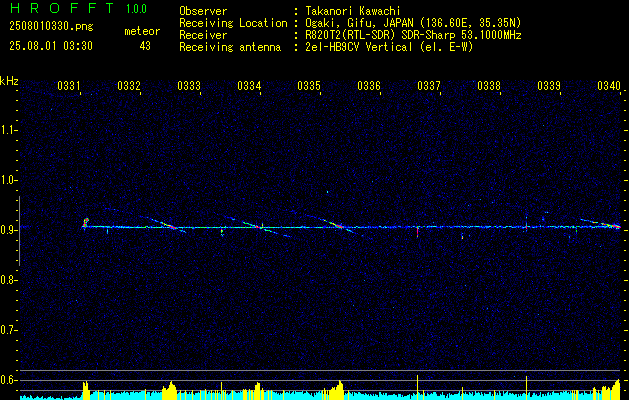Click time marker 0336

click(x=369, y=86)
